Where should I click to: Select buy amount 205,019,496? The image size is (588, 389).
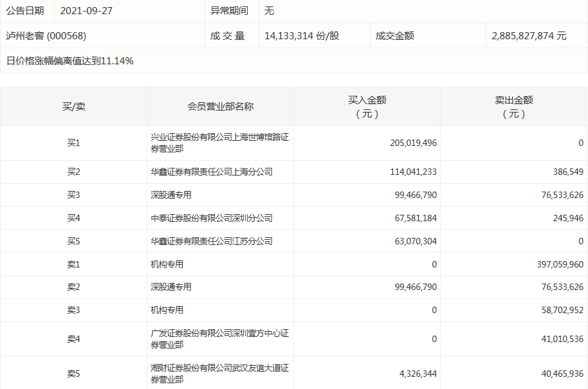click(413, 143)
